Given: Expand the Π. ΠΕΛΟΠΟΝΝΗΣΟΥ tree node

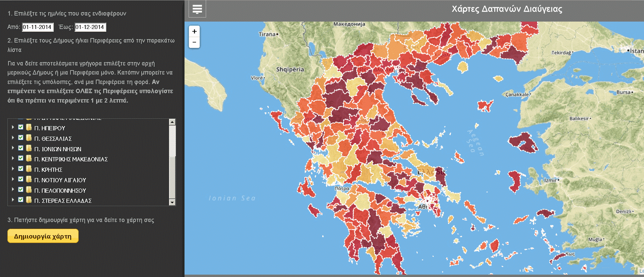Looking at the screenshot, I should point(13,190).
